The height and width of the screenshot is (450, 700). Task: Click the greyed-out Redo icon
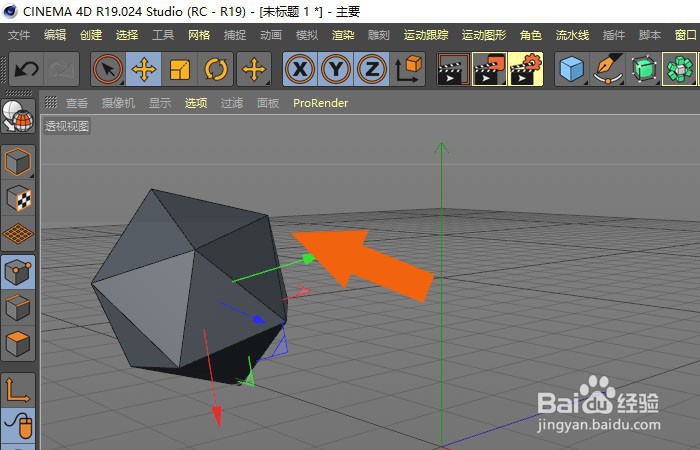pos(61,69)
